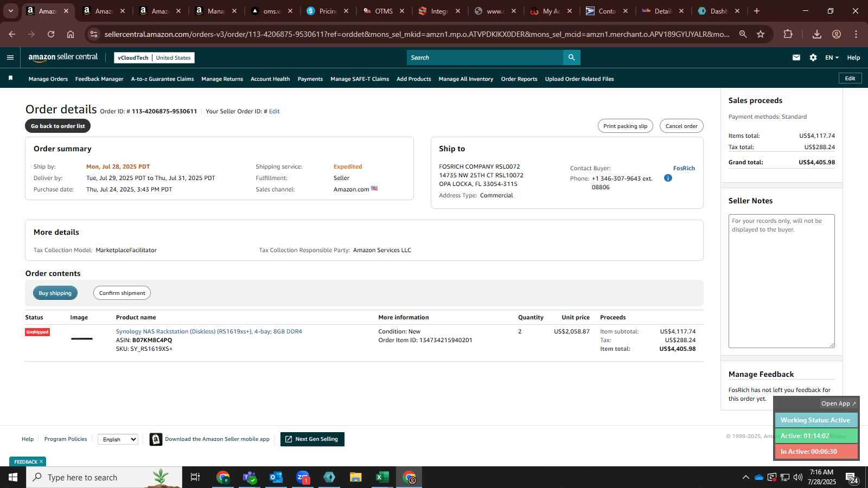868x488 pixels.
Task: Open File Explorer in taskbar
Action: click(x=356, y=477)
